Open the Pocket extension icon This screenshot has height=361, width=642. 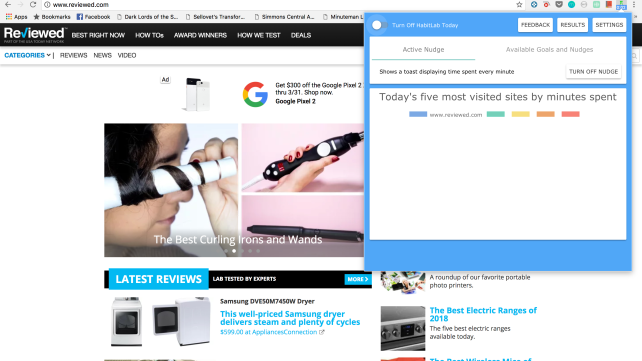coord(559,5)
